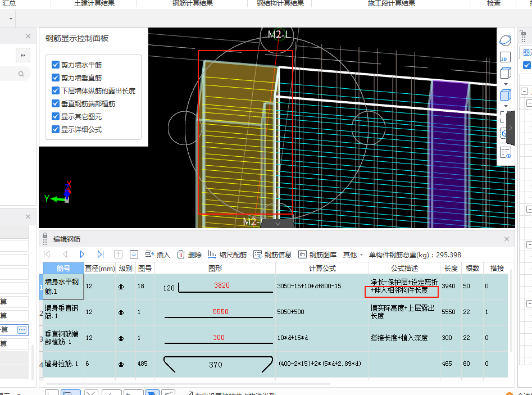Image resolution: width=532 pixels, height=395 pixels.
Task: Click bottom toolbar line-with-endpoints icon
Action: [169, 393]
